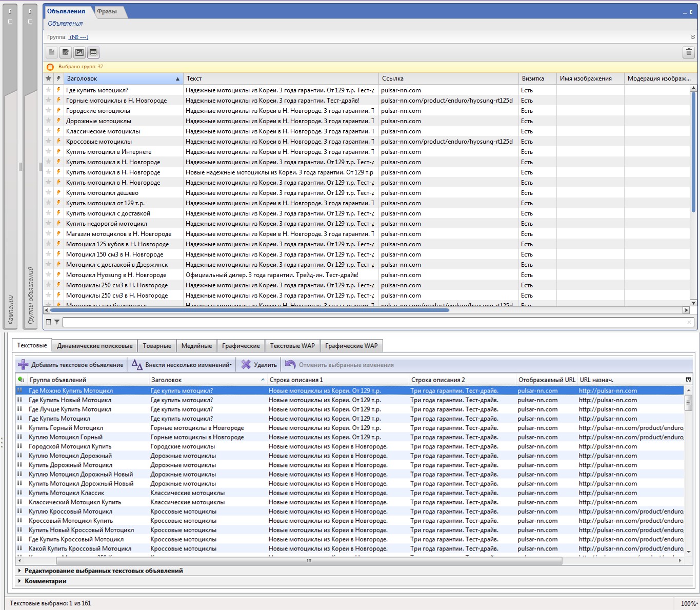The width and height of the screenshot is (700, 610).
Task: Open the 100% zoom dropdown
Action: 689,603
